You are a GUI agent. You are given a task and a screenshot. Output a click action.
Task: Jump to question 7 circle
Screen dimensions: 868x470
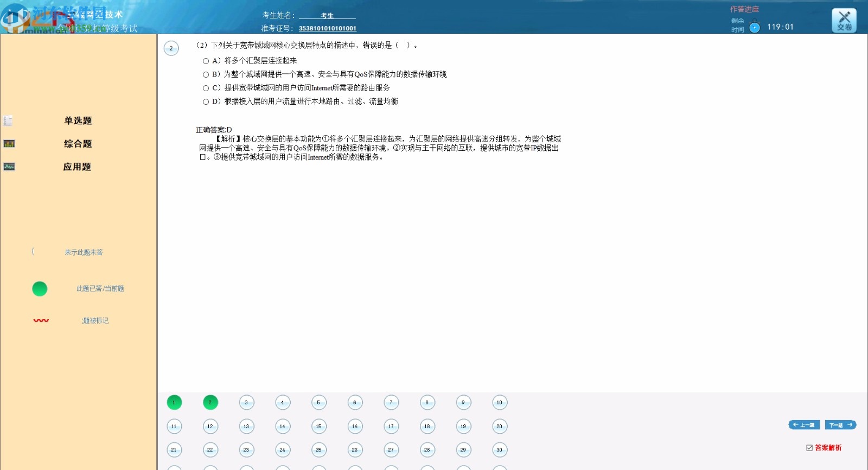[391, 402]
